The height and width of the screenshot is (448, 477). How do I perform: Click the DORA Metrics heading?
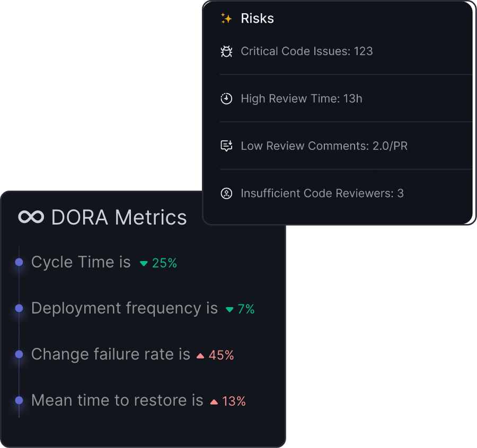click(119, 217)
